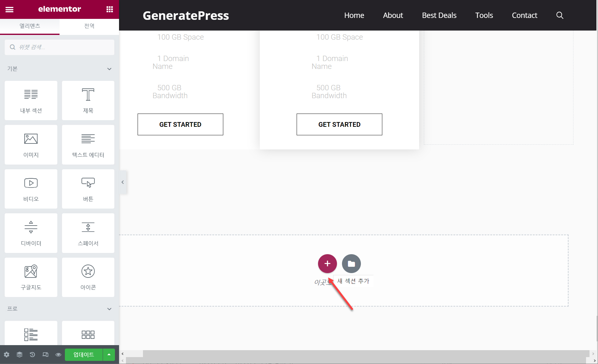Click the horizontal scrollbar left arrow
Image resolution: width=598 pixels, height=364 pixels.
(x=122, y=354)
